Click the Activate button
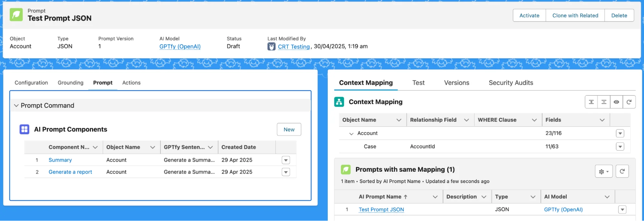 click(x=529, y=15)
